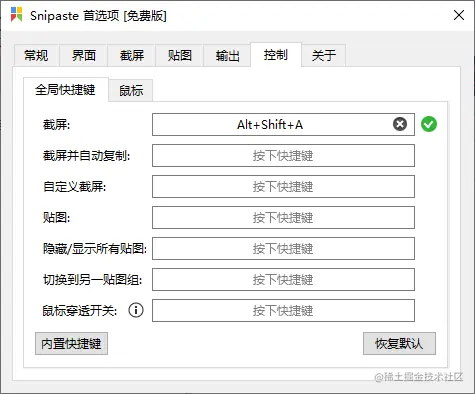The width and height of the screenshot is (475, 394).
Task: Close the Snipaste preferences window
Action: tap(459, 15)
